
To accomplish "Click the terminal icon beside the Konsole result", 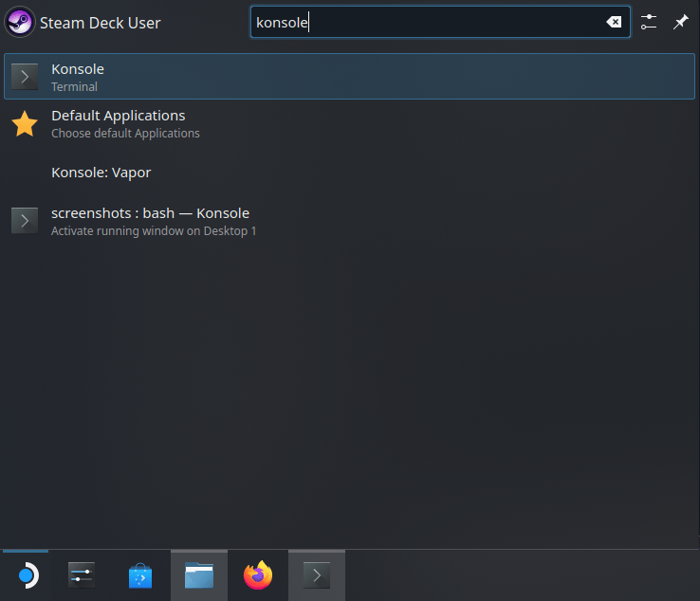I will tap(25, 77).
